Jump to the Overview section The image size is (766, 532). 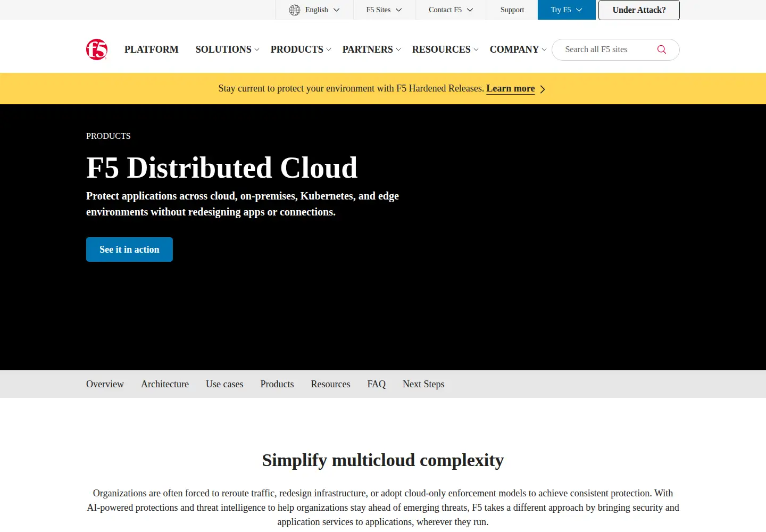(105, 384)
